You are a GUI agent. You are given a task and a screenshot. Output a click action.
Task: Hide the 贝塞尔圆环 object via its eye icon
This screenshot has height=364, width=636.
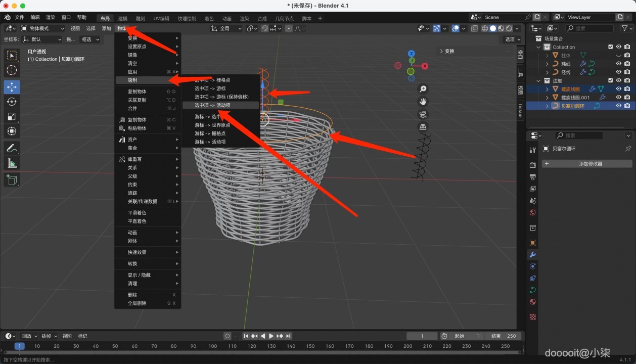point(618,106)
